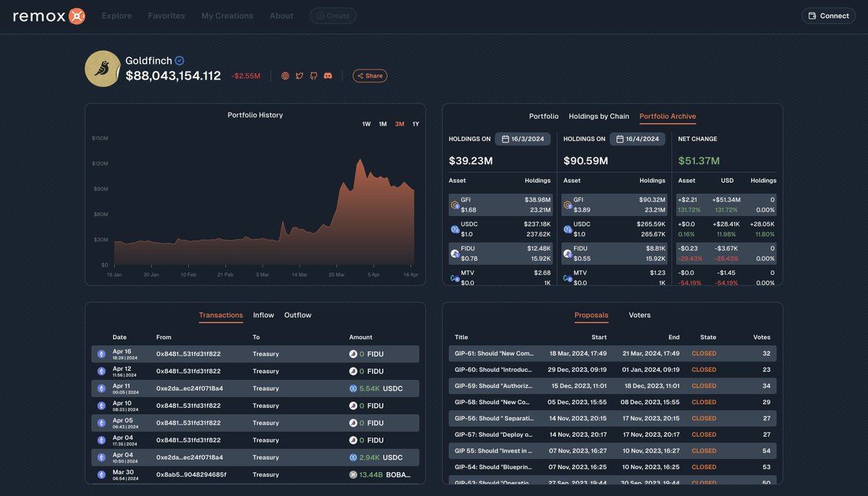The width and height of the screenshot is (868, 496).
Task: Open the 16/3/2024 date picker
Action: tap(522, 139)
